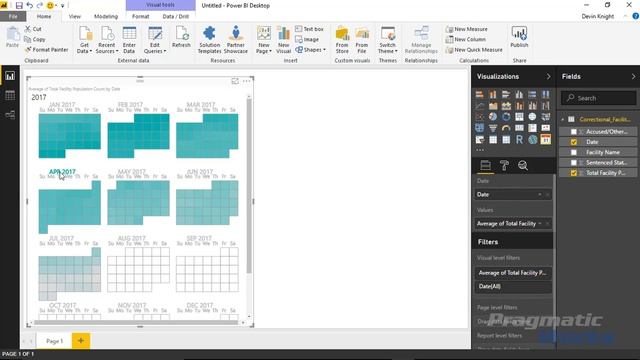Switch to the View ribbon tab
This screenshot has height=360, width=640.
(75, 16)
